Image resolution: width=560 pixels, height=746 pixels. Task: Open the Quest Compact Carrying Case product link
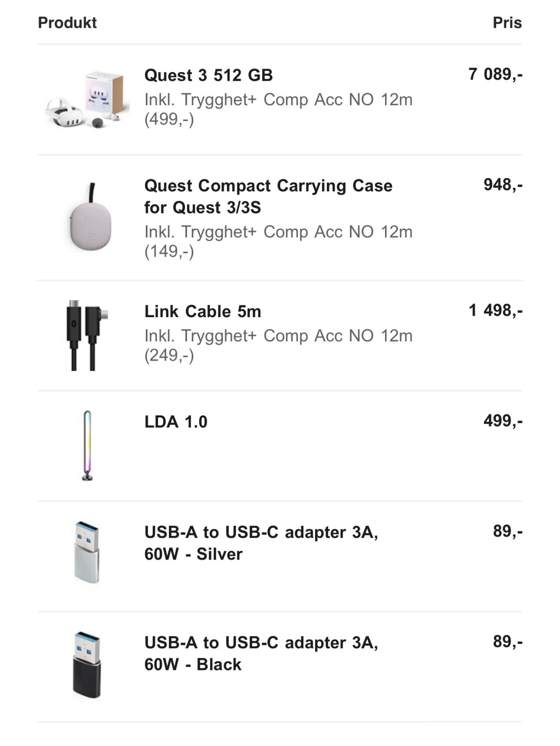tap(268, 196)
